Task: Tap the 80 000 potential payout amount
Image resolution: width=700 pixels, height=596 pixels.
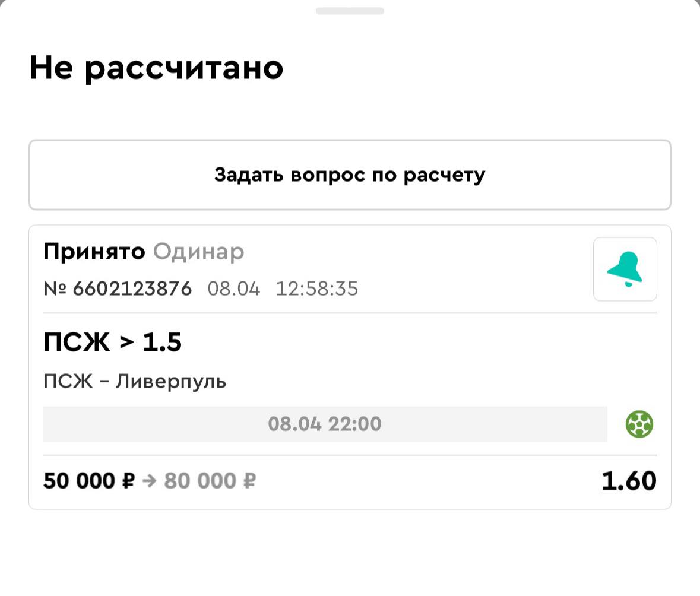Action: point(200,481)
